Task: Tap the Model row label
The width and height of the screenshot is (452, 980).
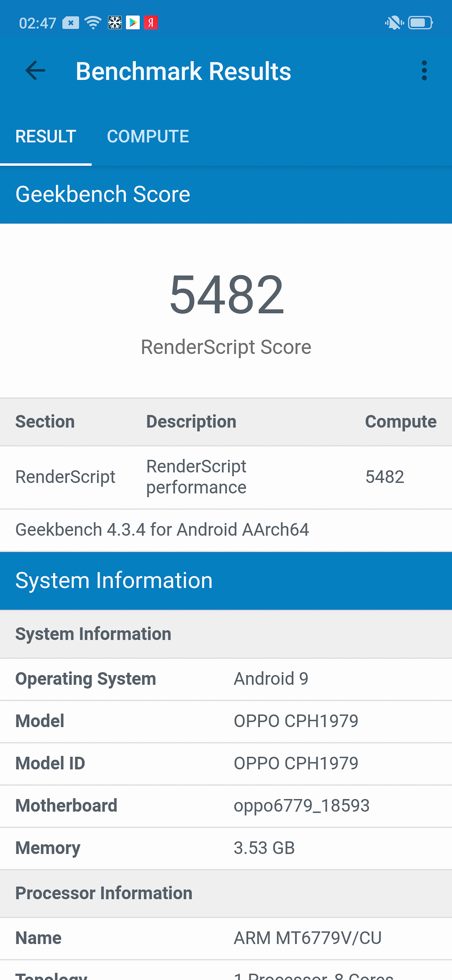Action: tap(40, 721)
